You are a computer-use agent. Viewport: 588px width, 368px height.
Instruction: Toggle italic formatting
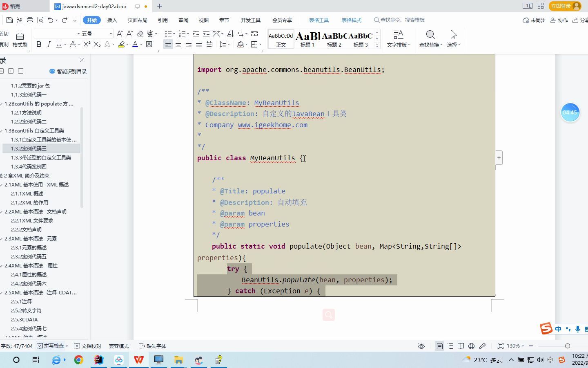tap(49, 44)
